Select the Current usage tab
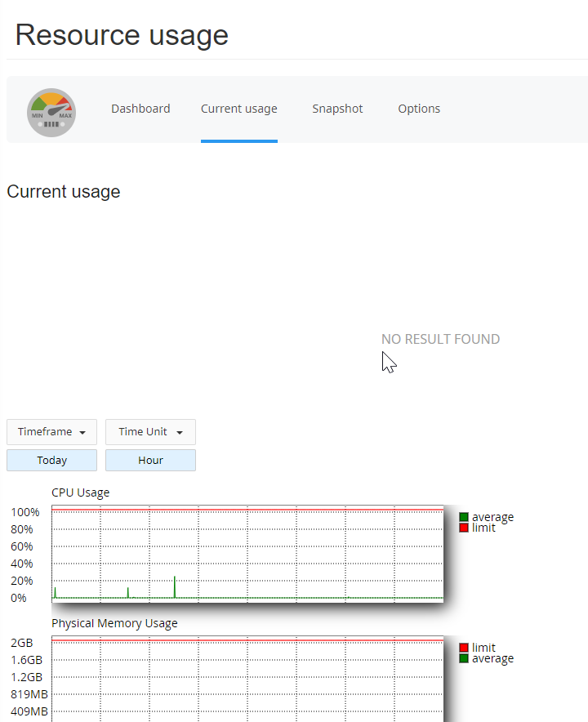This screenshot has height=722, width=588. (238, 109)
